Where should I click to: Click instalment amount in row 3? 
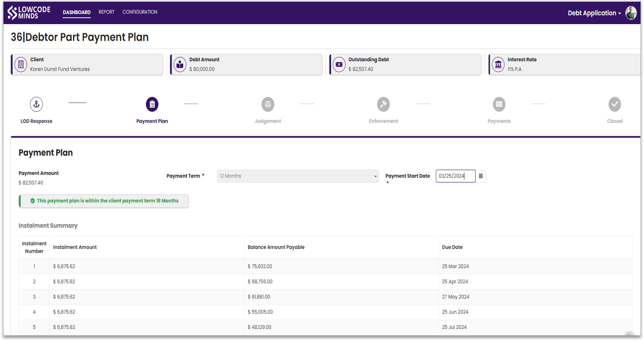pyautogui.click(x=64, y=297)
